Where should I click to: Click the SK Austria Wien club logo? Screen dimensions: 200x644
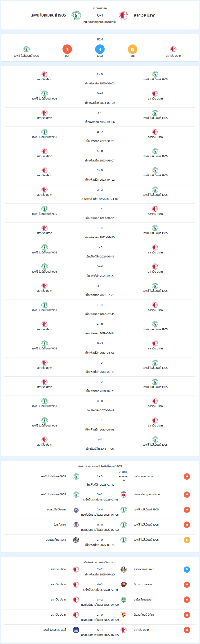76,510
